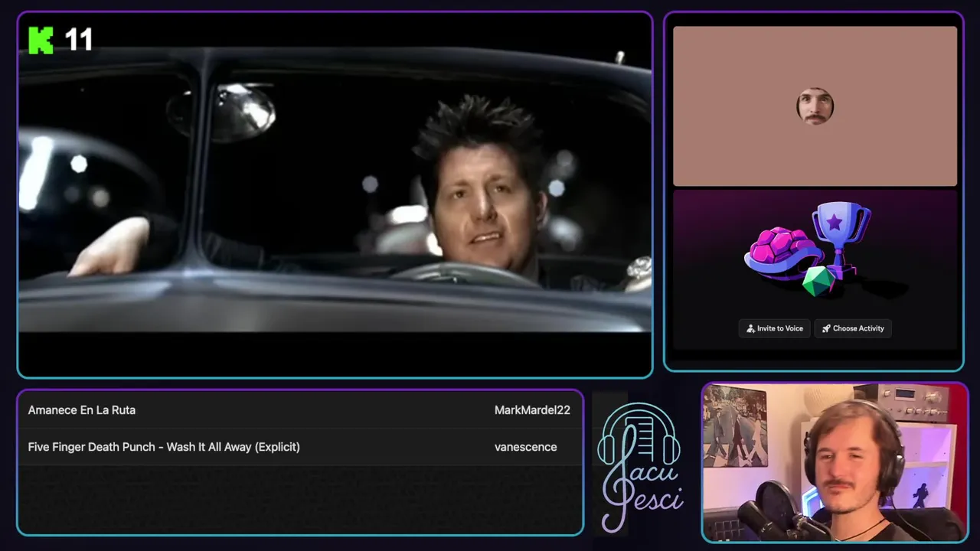
Task: Click the Invite to Voice button
Action: tap(775, 328)
